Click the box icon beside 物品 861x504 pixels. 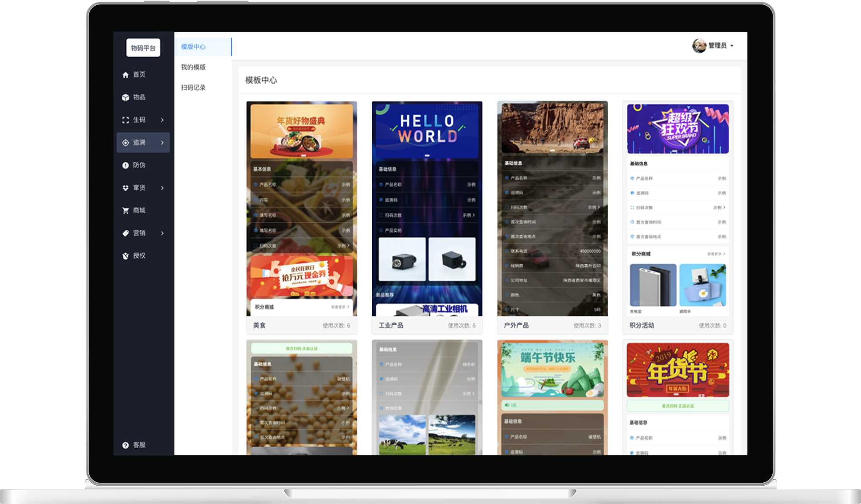(x=125, y=97)
